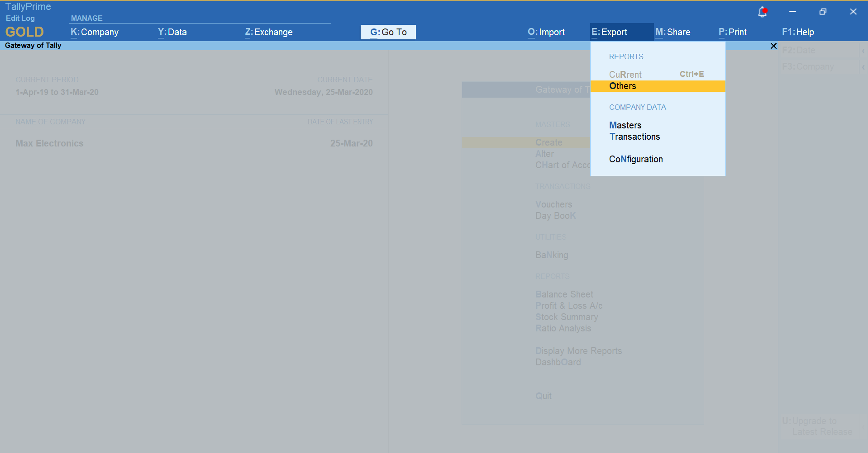Close the Gateway of Tally panel

click(773, 46)
